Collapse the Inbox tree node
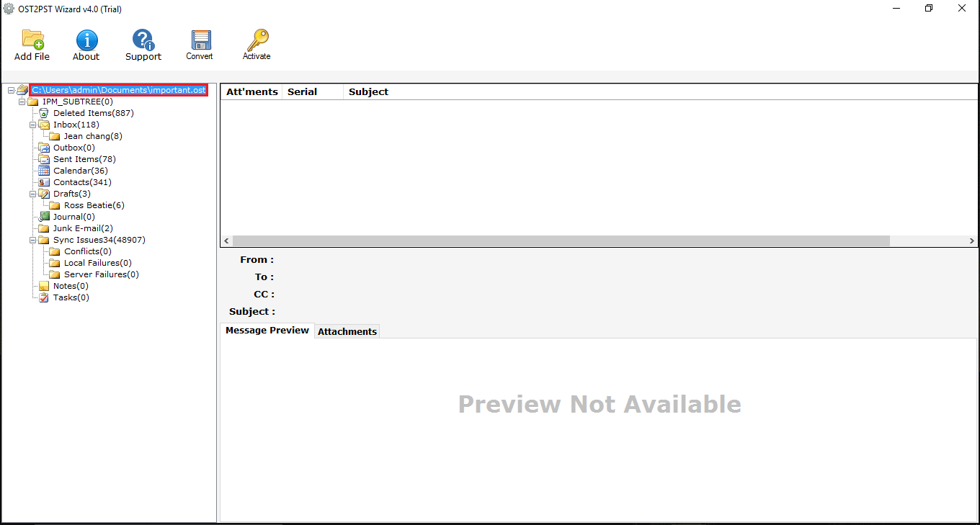The image size is (980, 525). [33, 125]
